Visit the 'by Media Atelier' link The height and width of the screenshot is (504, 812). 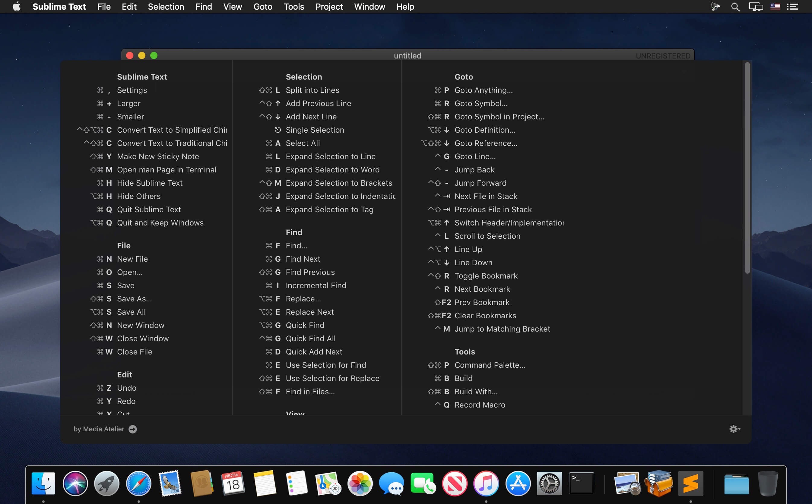point(105,429)
